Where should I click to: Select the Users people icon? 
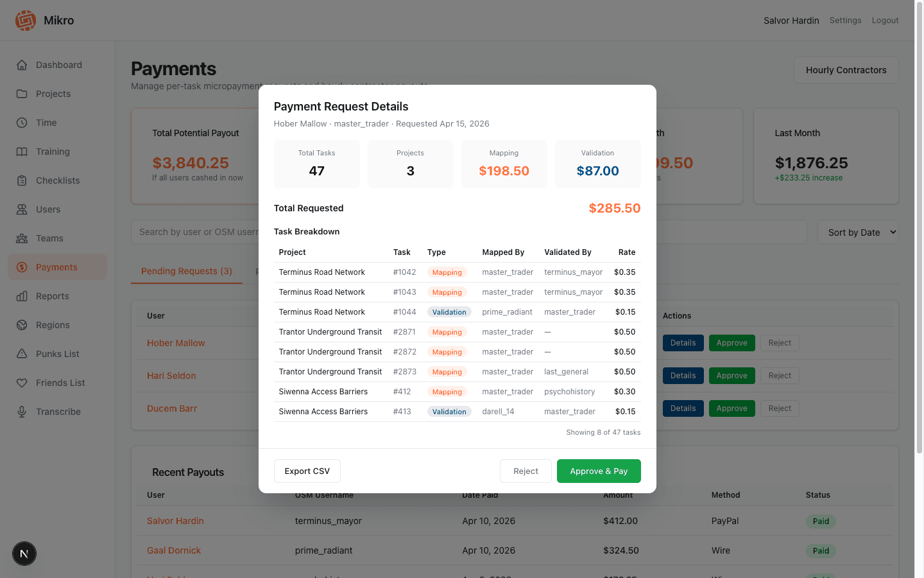22,209
